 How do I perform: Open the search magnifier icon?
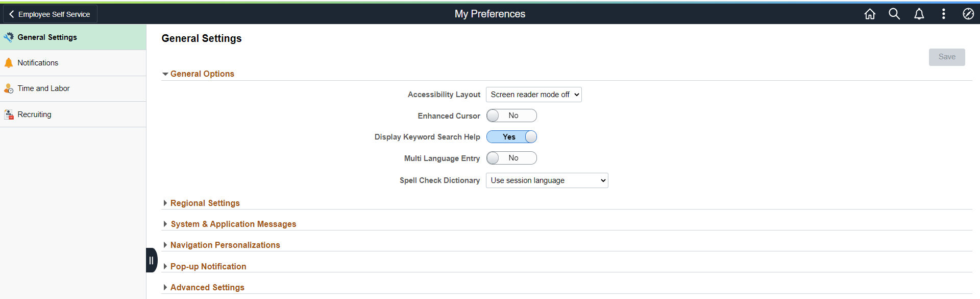coord(894,14)
